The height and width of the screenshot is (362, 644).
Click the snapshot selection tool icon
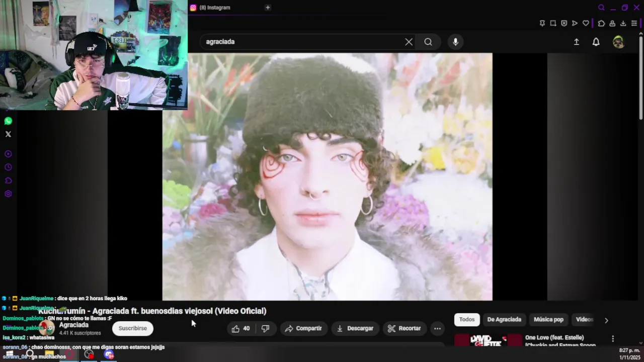click(553, 23)
